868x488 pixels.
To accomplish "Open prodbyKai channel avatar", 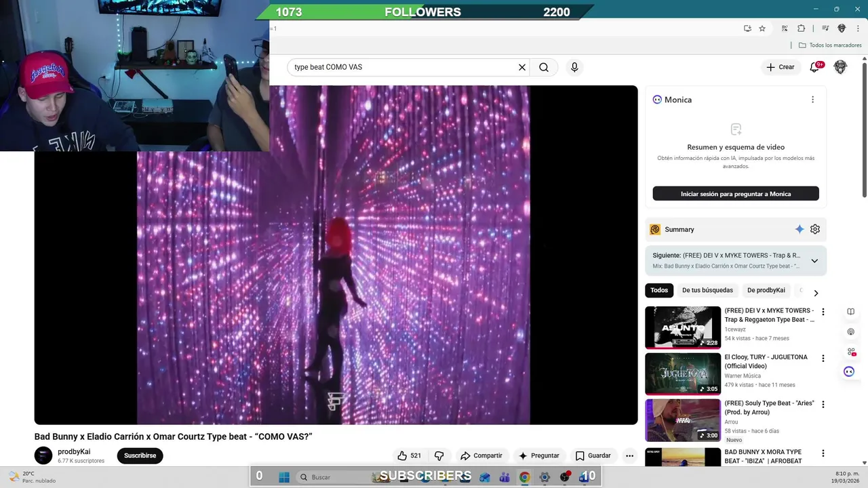I will 43,455.
